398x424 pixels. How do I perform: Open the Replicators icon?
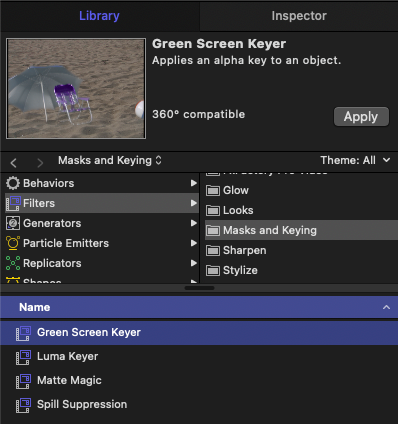coord(13,263)
